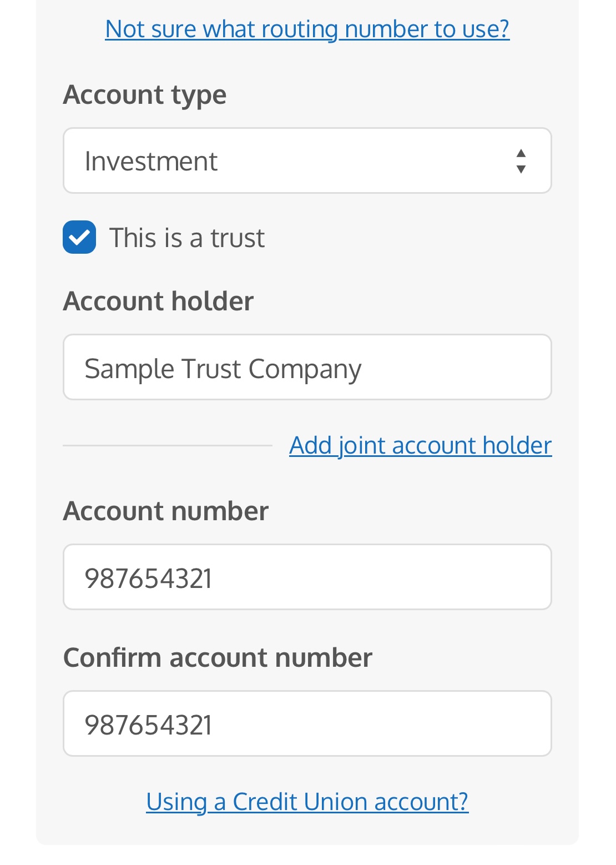Open the Account type dropdown
616x865 pixels.
307,160
